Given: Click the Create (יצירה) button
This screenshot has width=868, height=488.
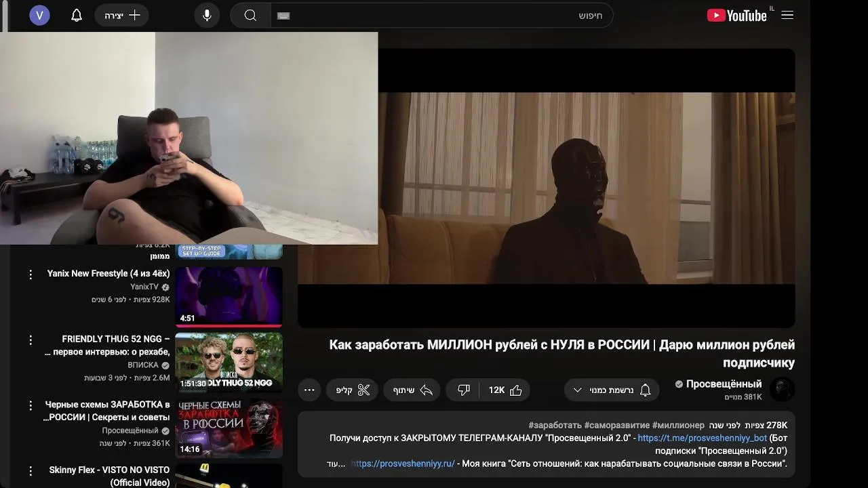Looking at the screenshot, I should pos(122,15).
